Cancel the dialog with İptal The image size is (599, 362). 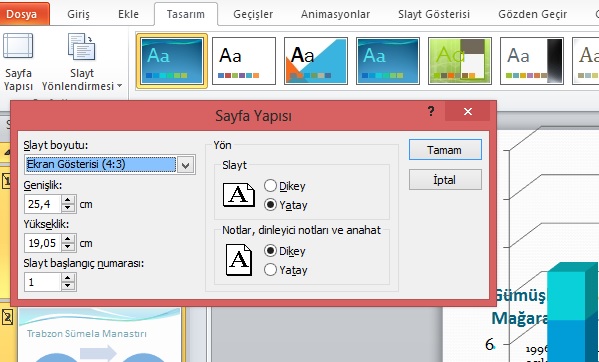[x=445, y=180]
